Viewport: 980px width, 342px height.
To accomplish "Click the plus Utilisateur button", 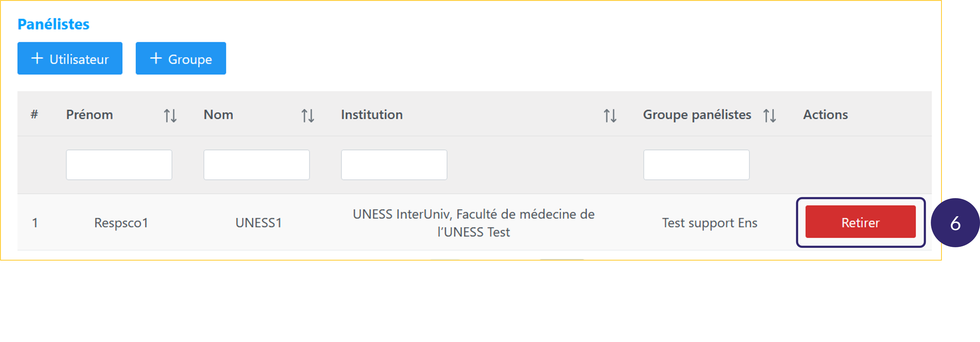I will click(70, 58).
